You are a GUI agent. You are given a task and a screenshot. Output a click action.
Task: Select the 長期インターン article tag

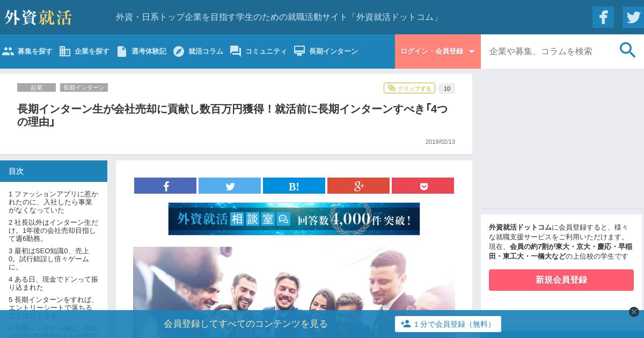pos(84,87)
